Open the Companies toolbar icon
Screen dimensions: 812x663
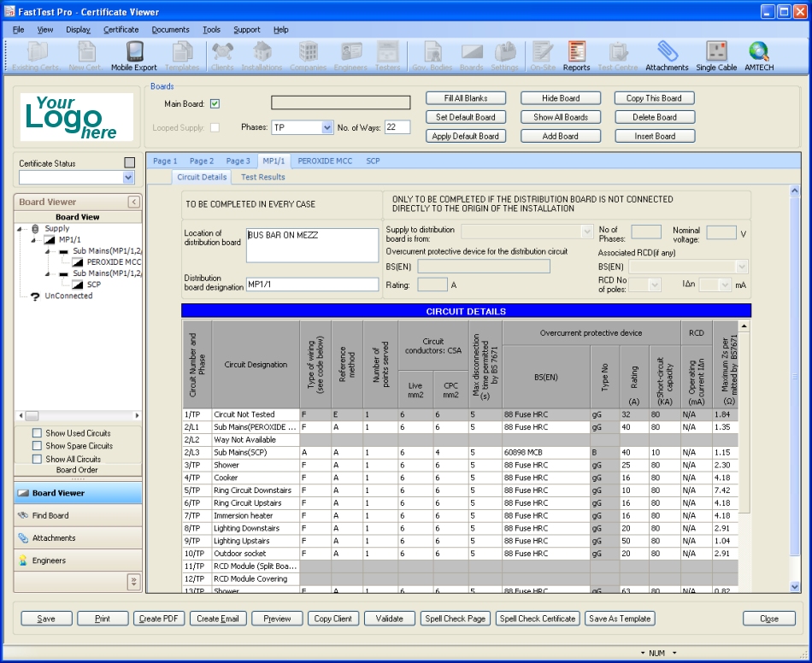(x=308, y=56)
